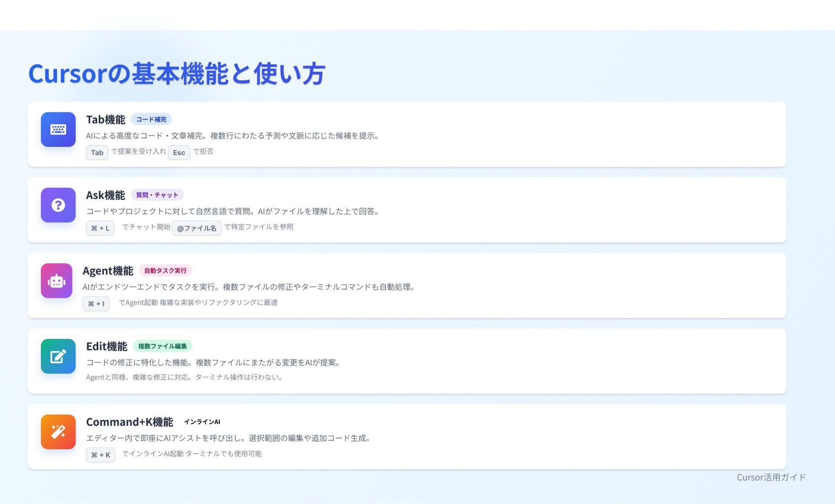
Task: Click the @ファイル名 key label
Action: [197, 228]
